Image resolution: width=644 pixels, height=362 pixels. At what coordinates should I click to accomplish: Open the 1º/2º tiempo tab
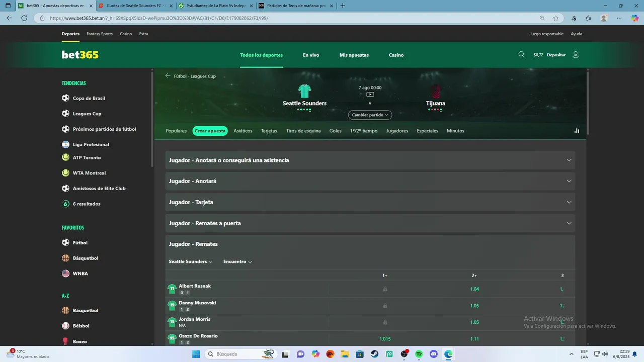(364, 131)
